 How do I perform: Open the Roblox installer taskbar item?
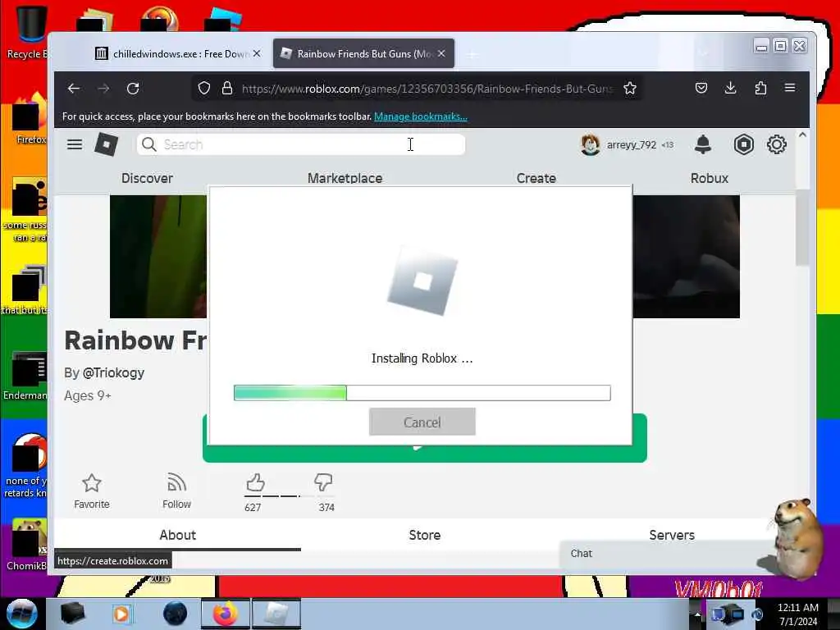(x=276, y=614)
